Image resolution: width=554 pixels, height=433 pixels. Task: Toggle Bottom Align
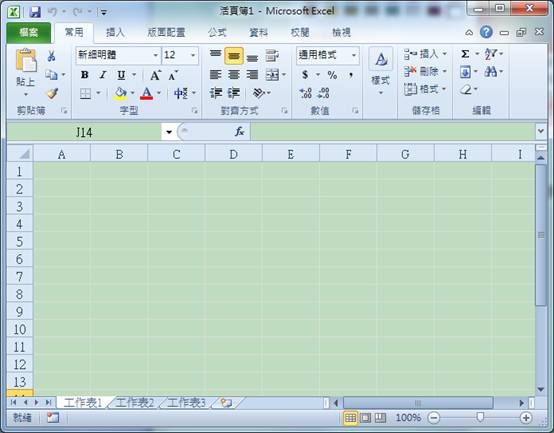(x=252, y=57)
